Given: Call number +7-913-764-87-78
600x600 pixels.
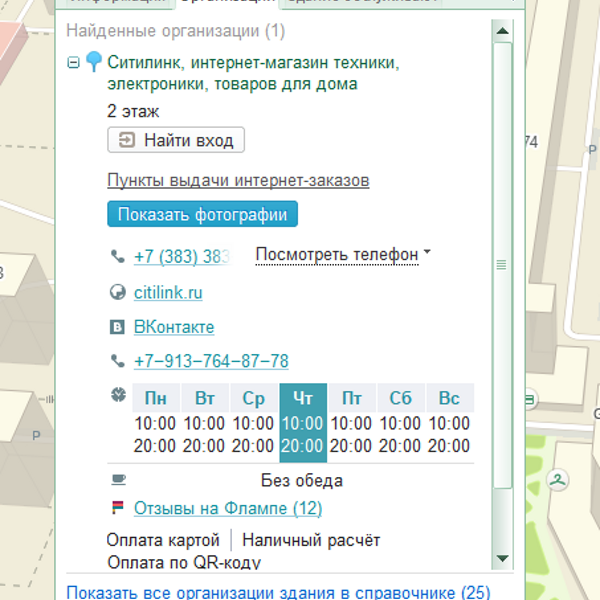Looking at the screenshot, I should (x=211, y=361).
